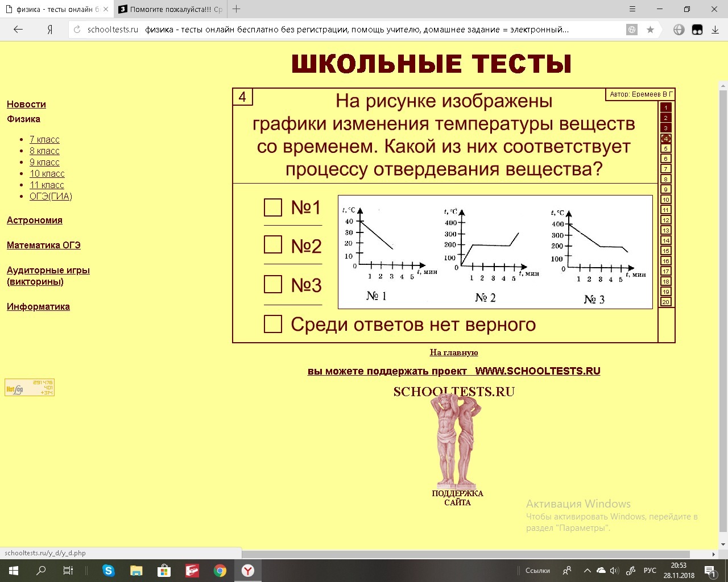Open the РУС input language switcher
Viewport: 728px width, 582px height.
[x=650, y=571]
